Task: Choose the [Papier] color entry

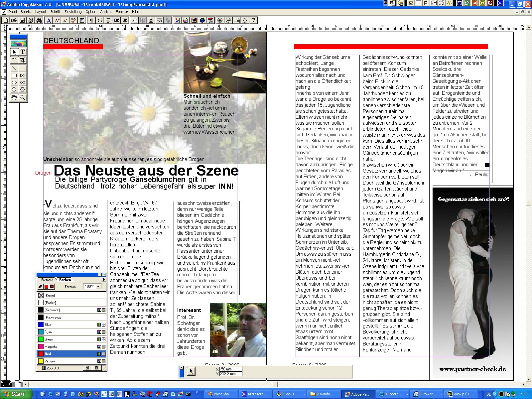Action: (x=71, y=303)
